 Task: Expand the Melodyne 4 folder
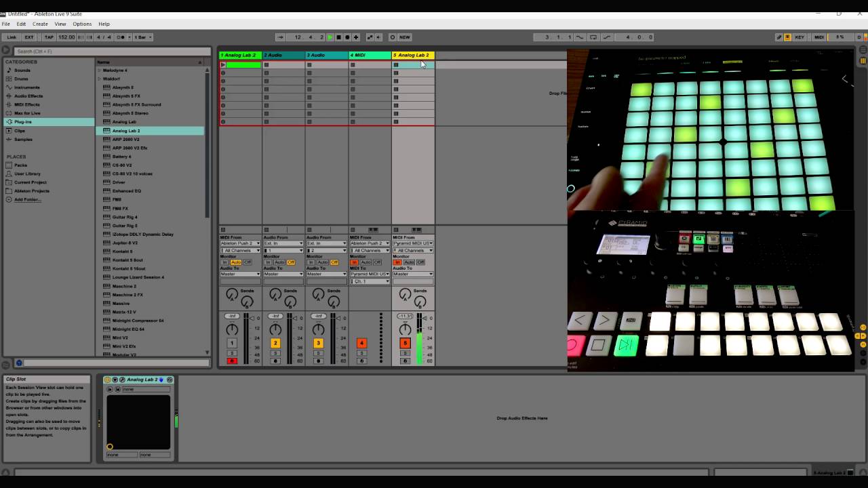pos(99,70)
